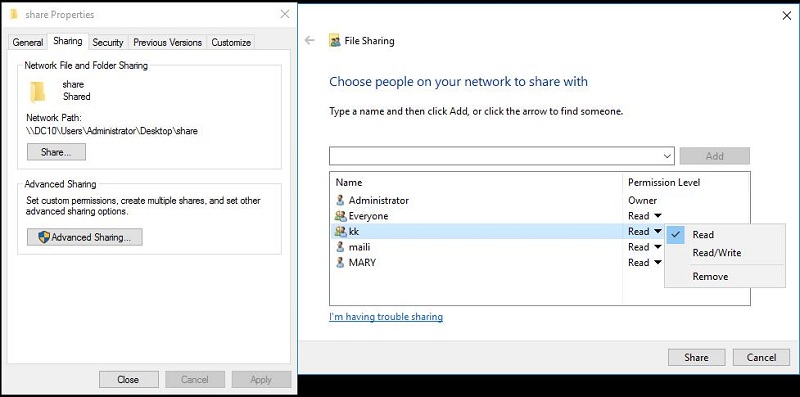Image resolution: width=800 pixels, height=397 pixels.
Task: Click the MARY user icon
Action: point(340,262)
